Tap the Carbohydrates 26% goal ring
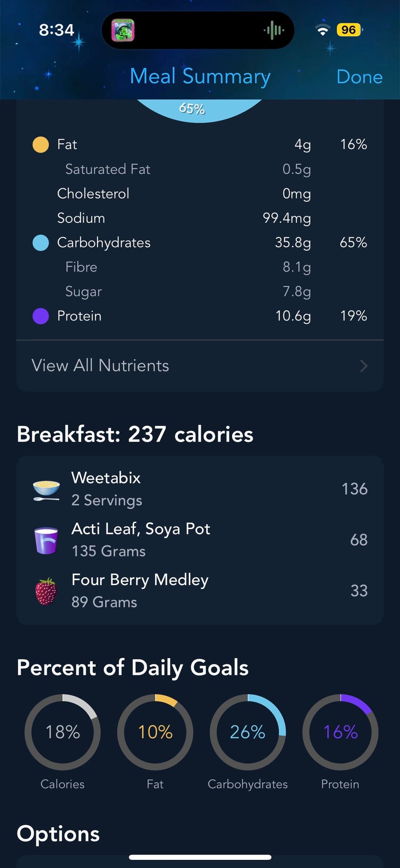The width and height of the screenshot is (400, 868). (248, 732)
